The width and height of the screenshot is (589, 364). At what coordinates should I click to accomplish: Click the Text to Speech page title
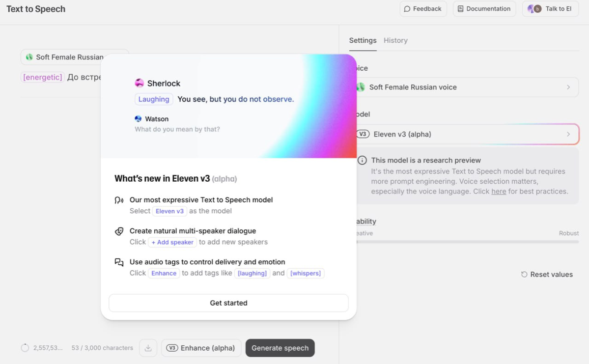[36, 9]
